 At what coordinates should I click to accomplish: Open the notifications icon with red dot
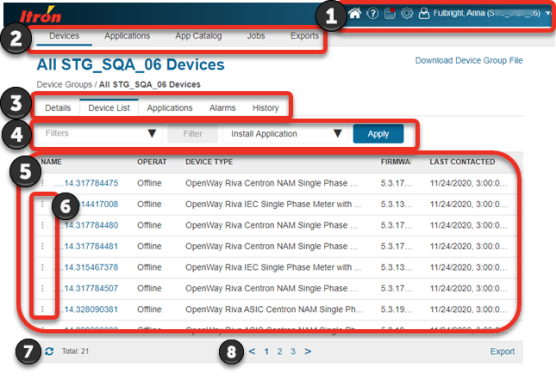390,13
